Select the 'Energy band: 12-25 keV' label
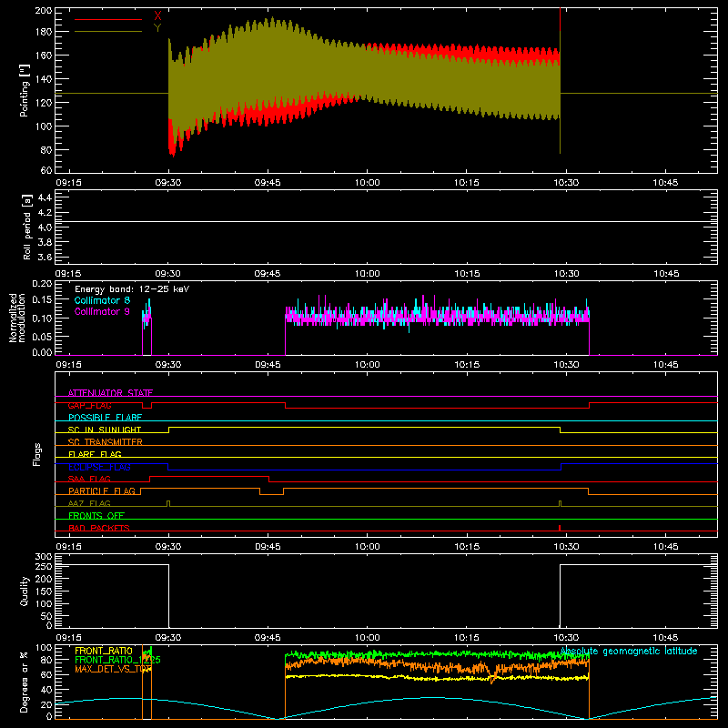Viewport: 728px width, 728px height. pyautogui.click(x=132, y=289)
